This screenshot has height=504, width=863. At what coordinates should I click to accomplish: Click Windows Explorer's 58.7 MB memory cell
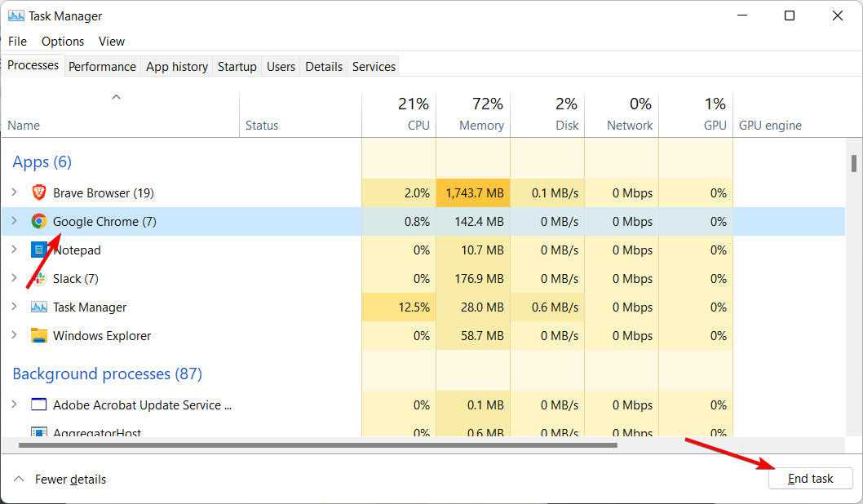473,336
